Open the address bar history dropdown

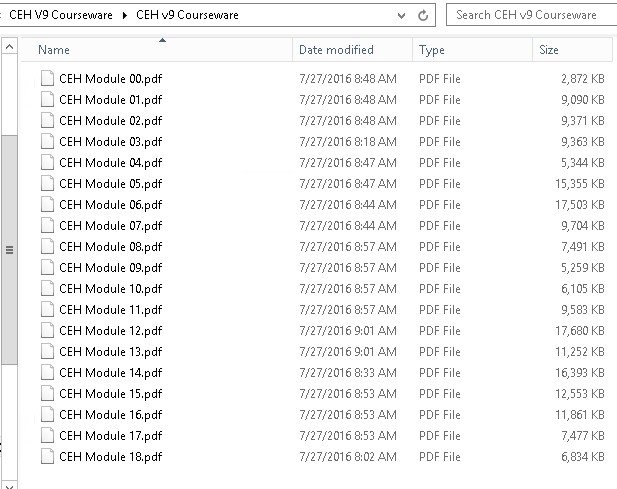tap(401, 16)
